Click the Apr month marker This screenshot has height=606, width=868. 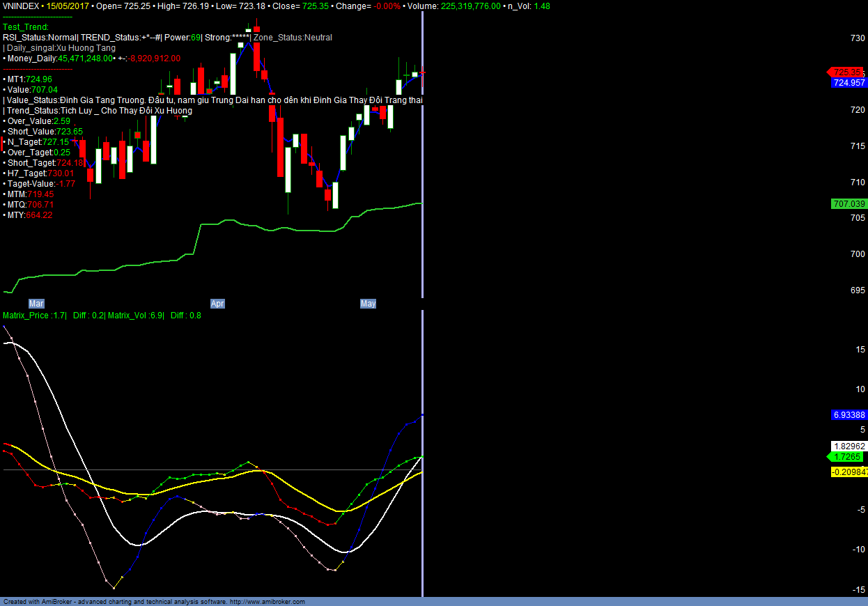tap(218, 304)
